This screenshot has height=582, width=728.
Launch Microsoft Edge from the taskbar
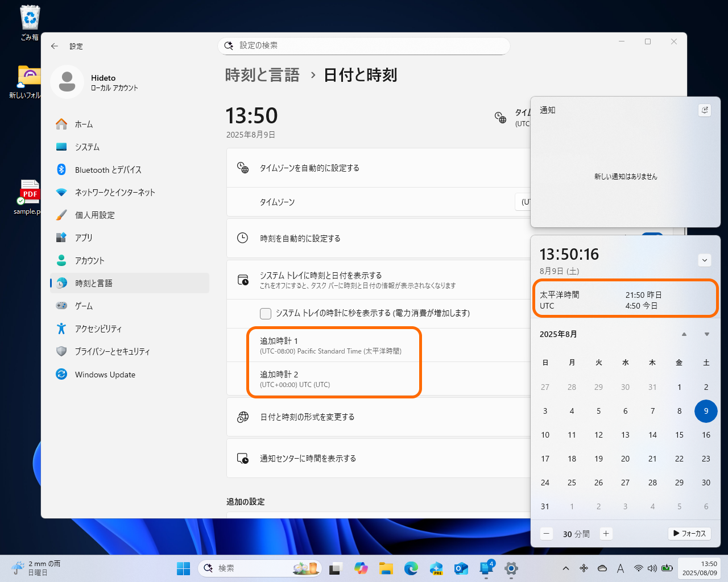pyautogui.click(x=411, y=568)
